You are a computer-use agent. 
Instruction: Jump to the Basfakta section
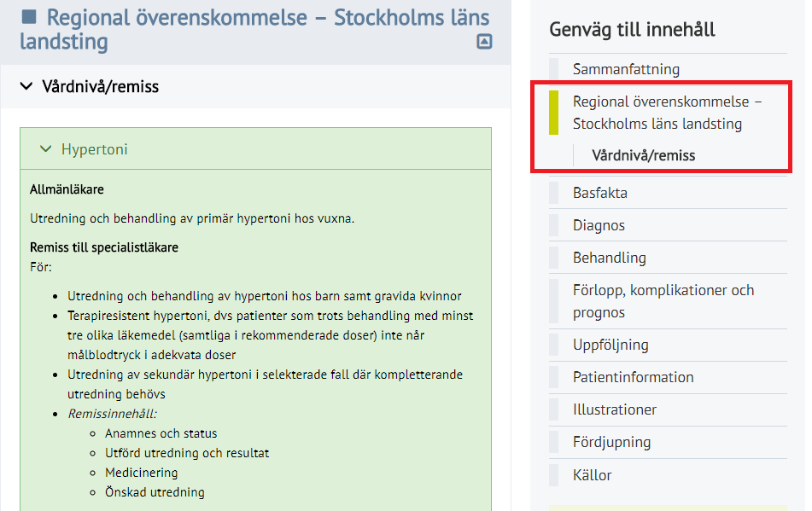[600, 193]
